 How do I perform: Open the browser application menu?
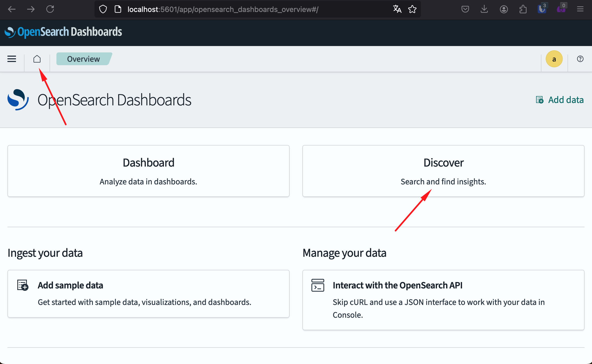580,9
